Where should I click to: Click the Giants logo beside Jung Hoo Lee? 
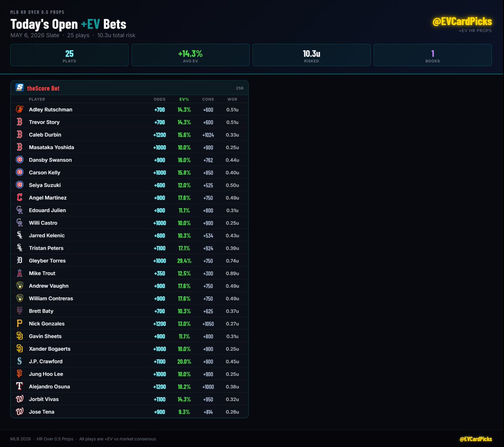(20, 374)
